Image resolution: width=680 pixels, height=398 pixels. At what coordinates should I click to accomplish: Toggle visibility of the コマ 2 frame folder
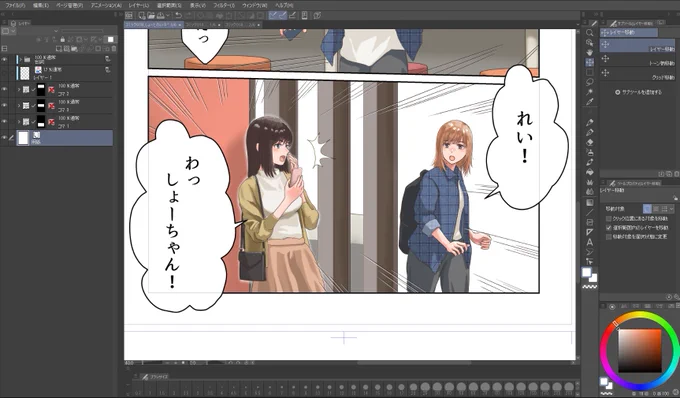click(4, 89)
